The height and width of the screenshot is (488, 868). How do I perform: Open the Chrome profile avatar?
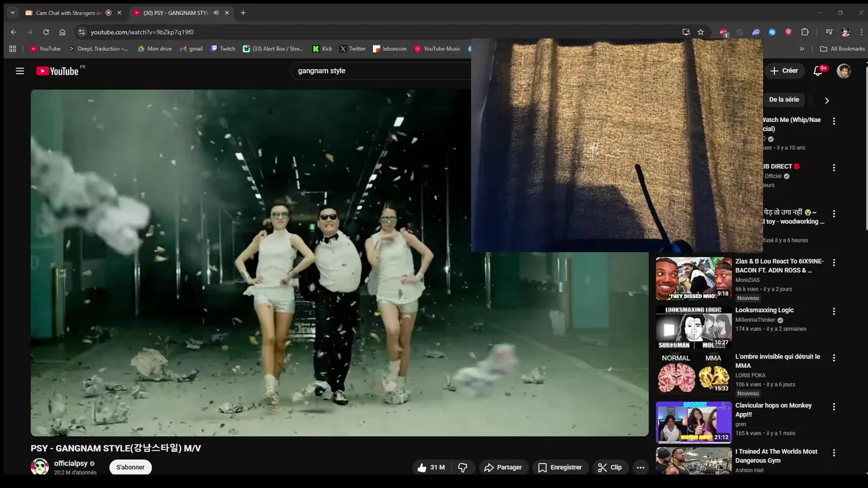coord(845,32)
